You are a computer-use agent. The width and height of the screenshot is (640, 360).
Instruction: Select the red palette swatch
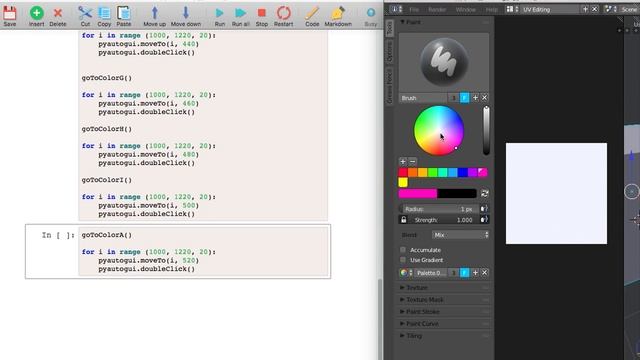pyautogui.click(x=403, y=172)
